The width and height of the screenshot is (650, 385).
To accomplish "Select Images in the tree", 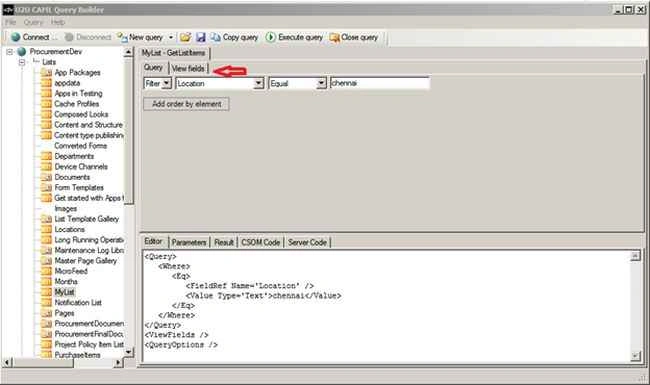I will coord(65,209).
